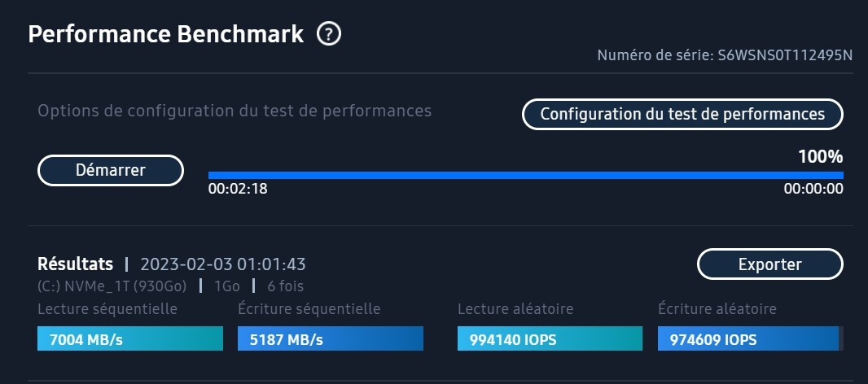868x384 pixels.
Task: Click the Écriture séquentielle label
Action: 309,309
